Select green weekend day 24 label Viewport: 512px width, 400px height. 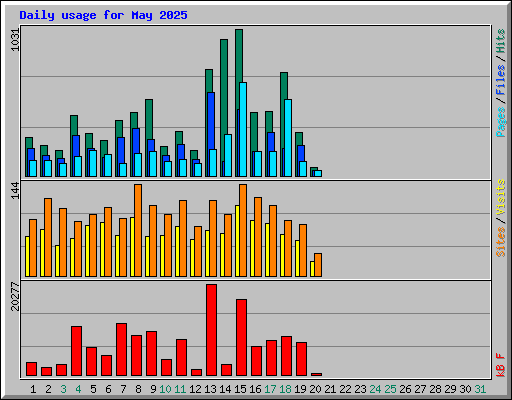point(375,389)
